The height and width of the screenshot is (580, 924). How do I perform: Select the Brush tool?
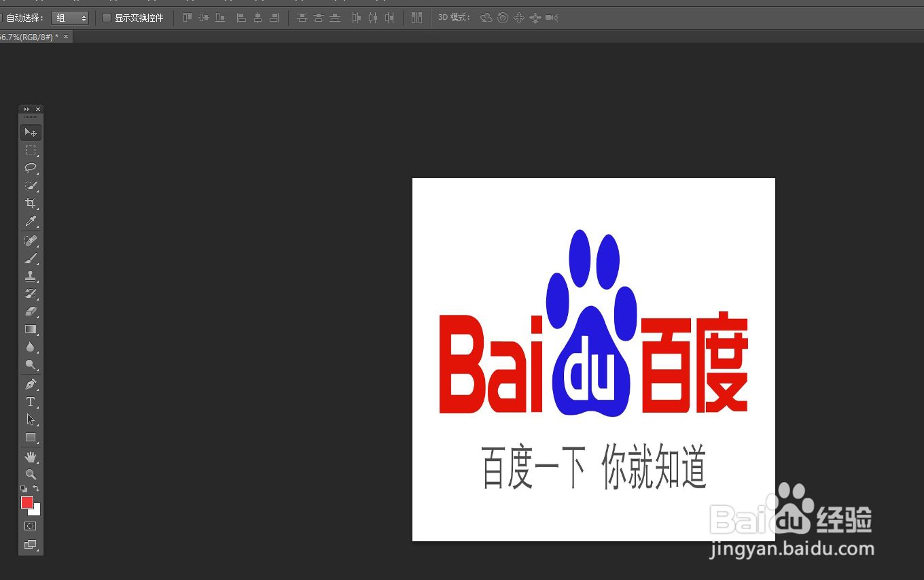click(31, 258)
